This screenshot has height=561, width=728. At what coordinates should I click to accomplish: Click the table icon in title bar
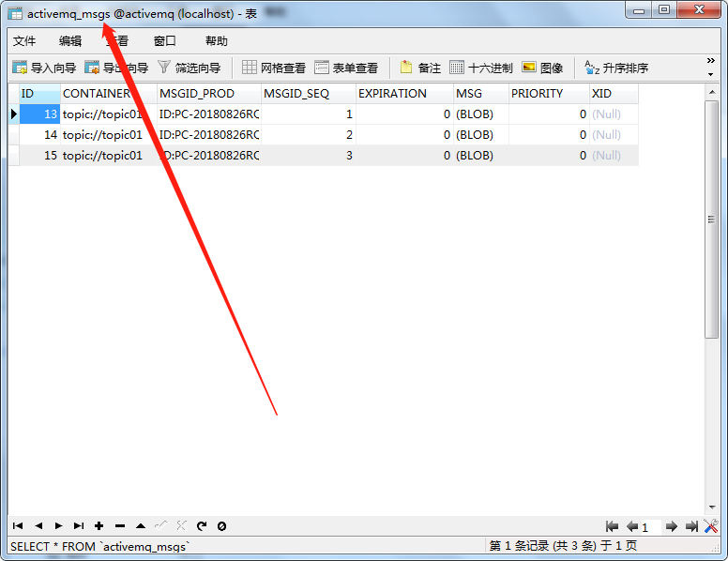[x=15, y=13]
